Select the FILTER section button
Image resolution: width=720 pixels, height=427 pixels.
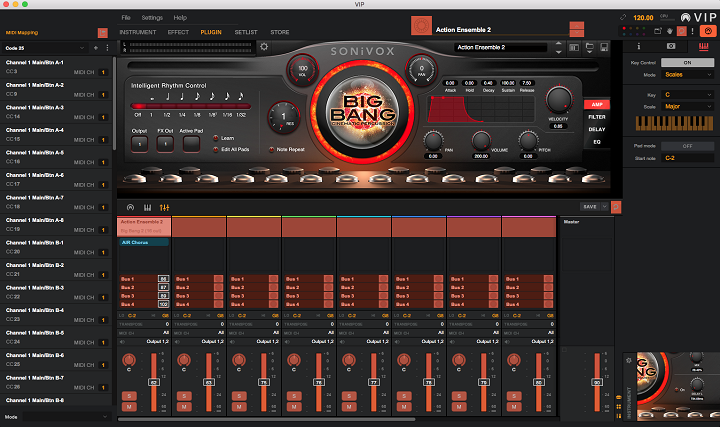click(x=596, y=117)
